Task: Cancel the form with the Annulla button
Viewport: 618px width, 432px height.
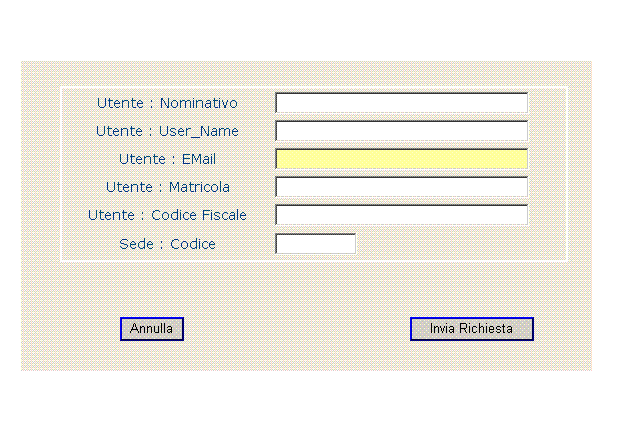Action: point(152,329)
